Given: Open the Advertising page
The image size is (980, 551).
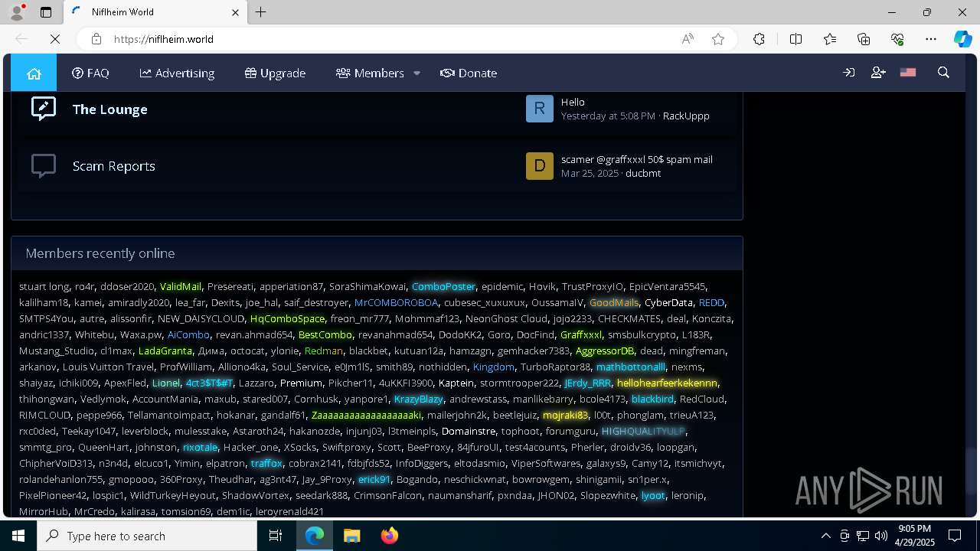Looking at the screenshot, I should pos(177,73).
